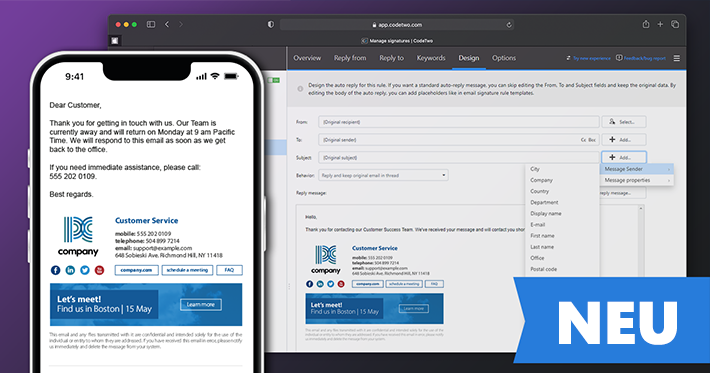Choose Postal code from placeholder list

tap(543, 269)
